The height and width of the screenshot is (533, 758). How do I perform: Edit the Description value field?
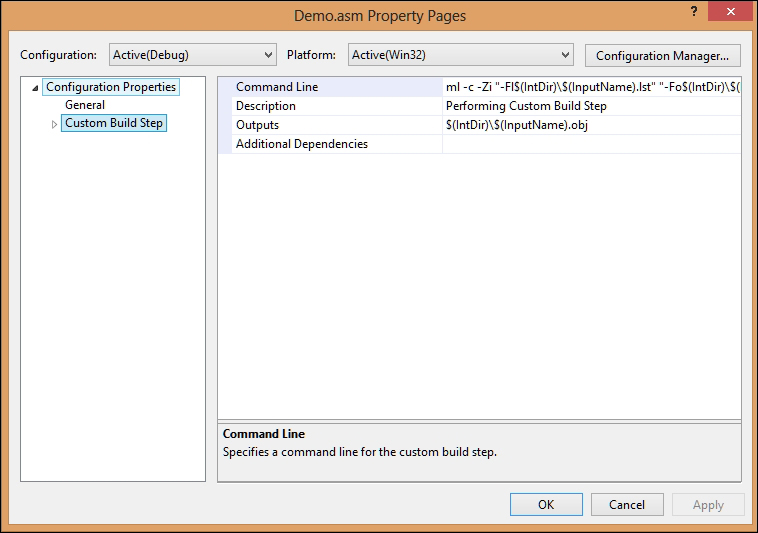coord(591,106)
